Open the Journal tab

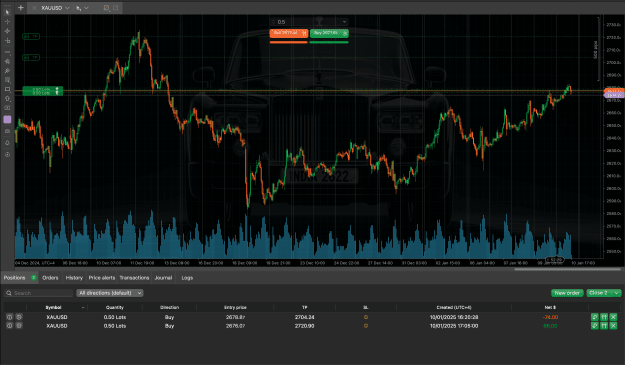coord(163,278)
